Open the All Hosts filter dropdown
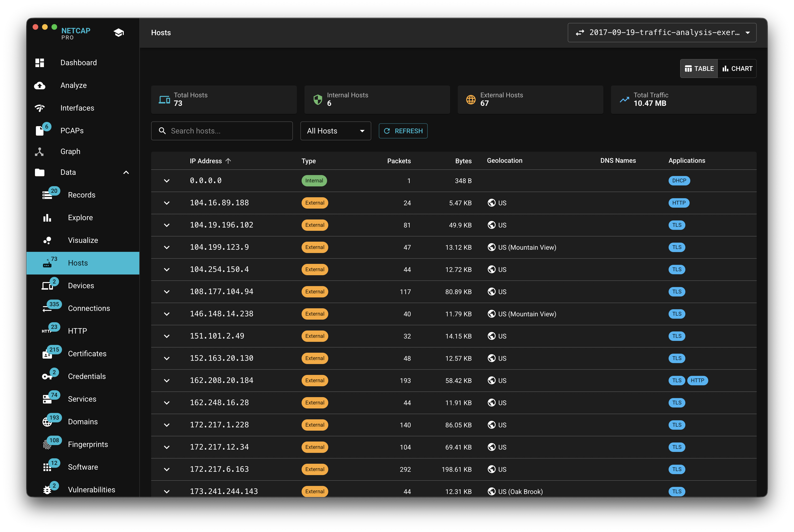This screenshot has height=532, width=794. tap(335, 131)
